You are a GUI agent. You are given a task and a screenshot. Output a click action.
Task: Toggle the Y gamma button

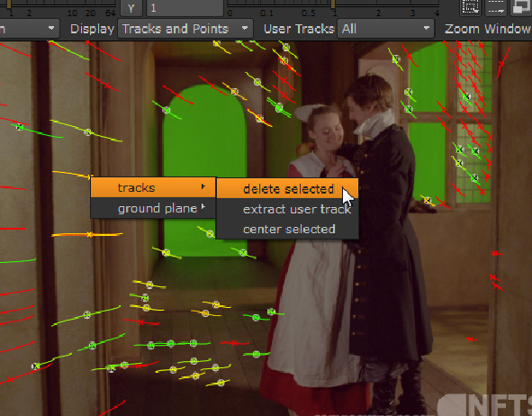coord(131,8)
